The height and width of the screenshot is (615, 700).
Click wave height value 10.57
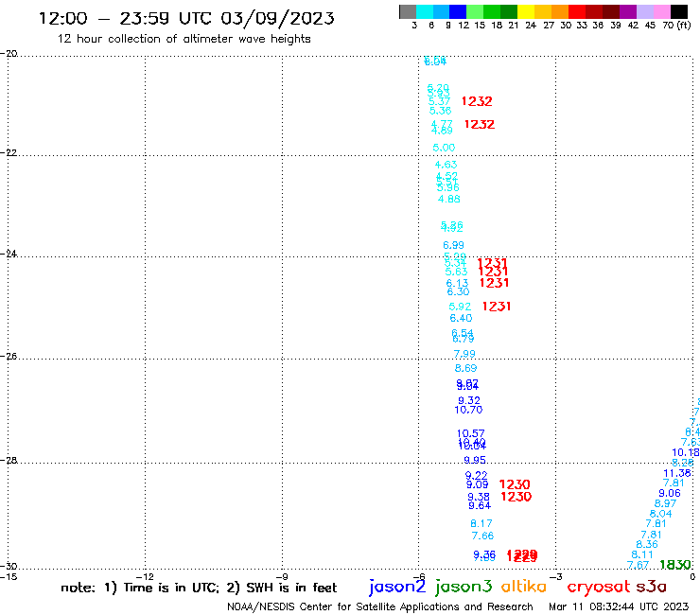click(x=470, y=433)
